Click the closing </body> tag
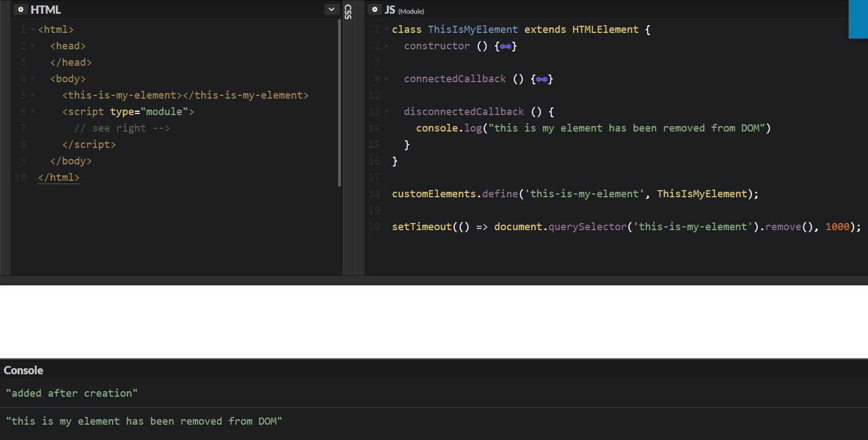 pos(71,161)
